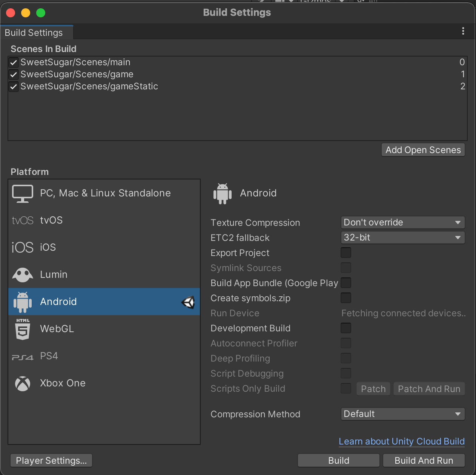Open the Texture Compression dropdown

pyautogui.click(x=402, y=222)
